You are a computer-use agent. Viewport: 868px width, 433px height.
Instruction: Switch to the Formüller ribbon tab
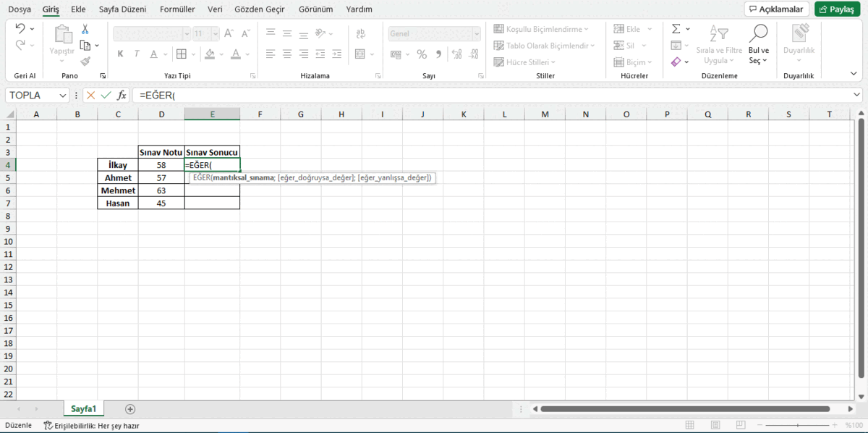pyautogui.click(x=176, y=9)
